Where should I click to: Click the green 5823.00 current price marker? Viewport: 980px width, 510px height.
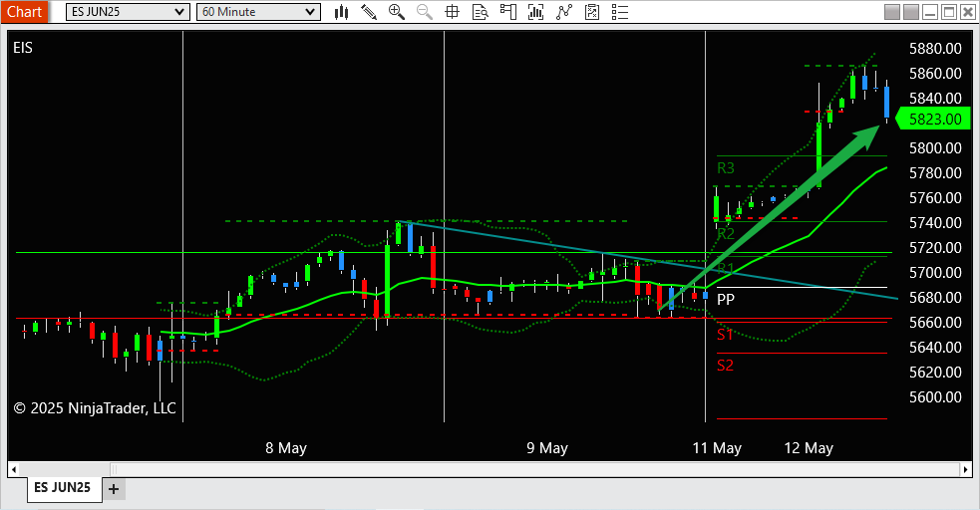click(x=933, y=119)
